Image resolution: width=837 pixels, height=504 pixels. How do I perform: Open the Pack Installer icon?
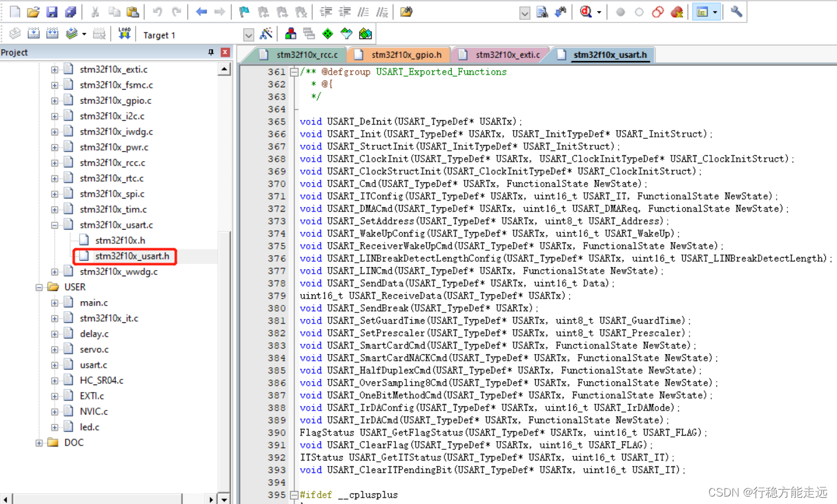click(366, 34)
